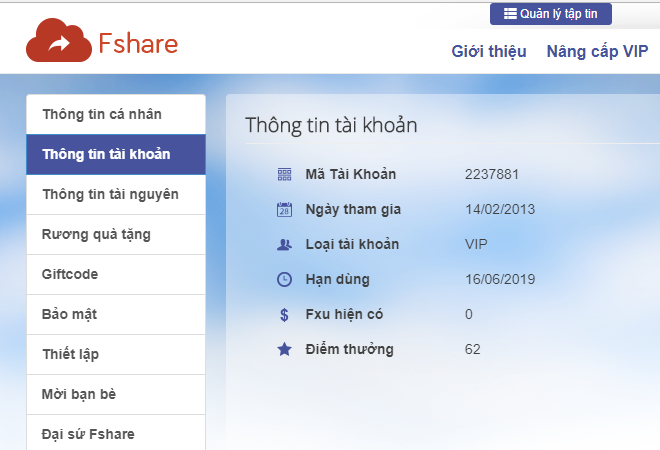This screenshot has width=660, height=450.
Task: Open Đại sứ Fshare sidebar item
Action: [116, 433]
